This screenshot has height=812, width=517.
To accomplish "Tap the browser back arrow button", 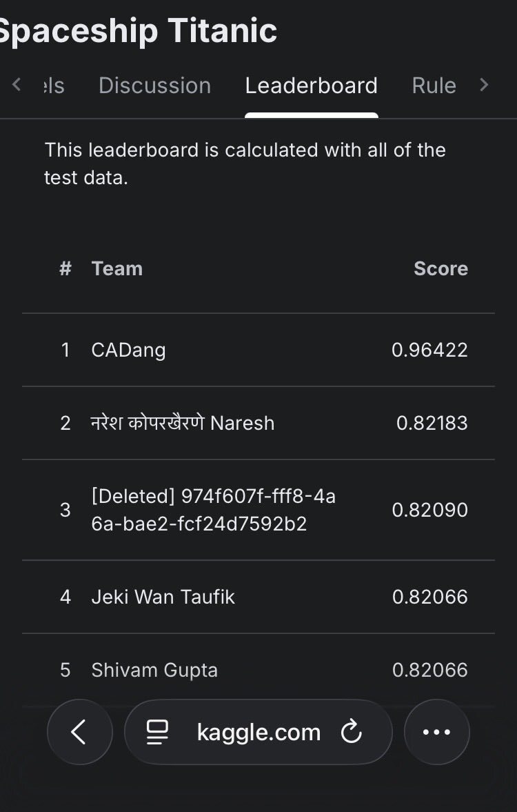I will (x=79, y=732).
